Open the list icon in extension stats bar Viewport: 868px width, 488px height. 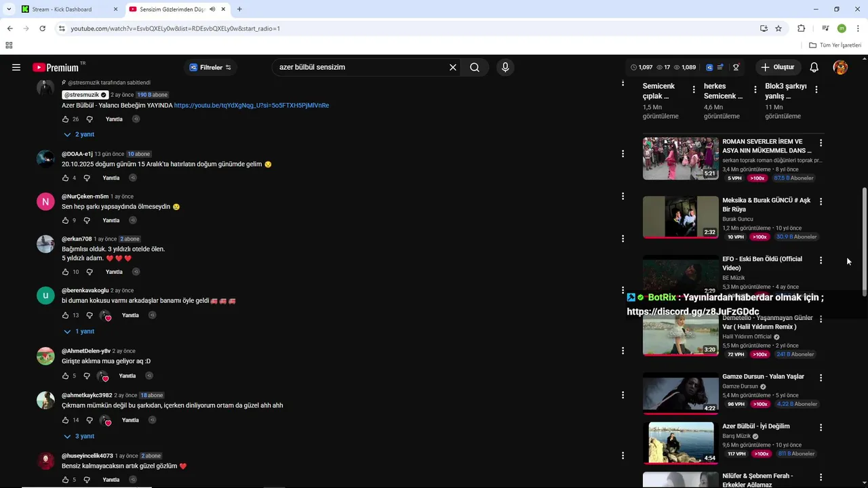click(x=720, y=67)
